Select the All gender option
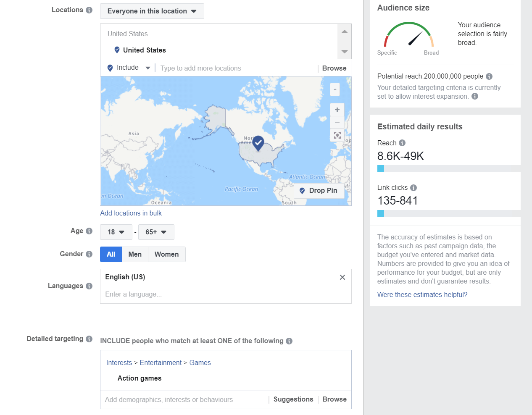This screenshot has width=532, height=415. 111,255
